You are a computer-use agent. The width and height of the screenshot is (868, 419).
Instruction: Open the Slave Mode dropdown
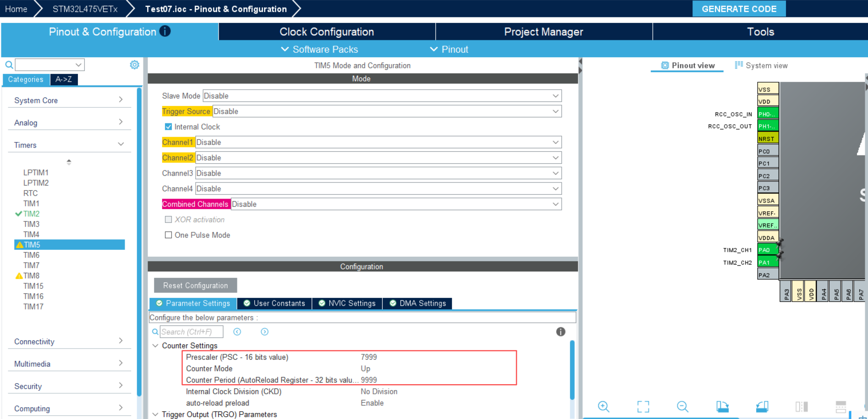382,96
